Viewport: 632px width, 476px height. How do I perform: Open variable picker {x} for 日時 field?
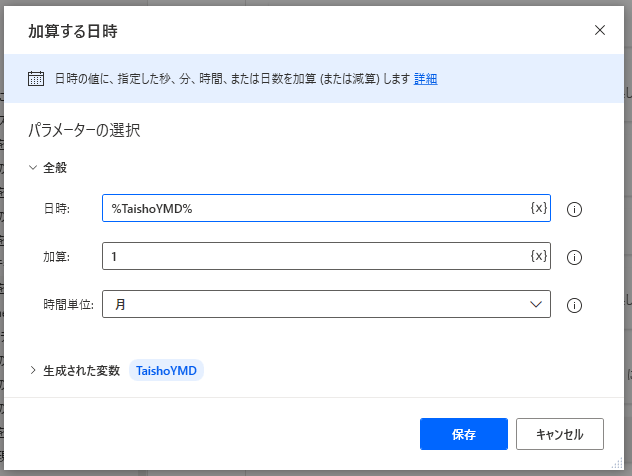click(538, 208)
